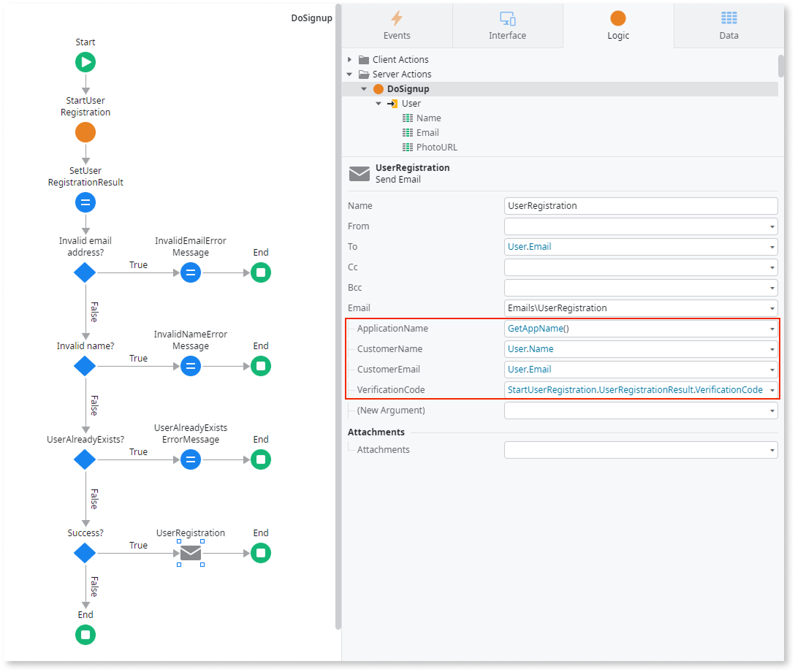Collapse the User parameter node
The height and width of the screenshot is (672, 795).
tap(379, 104)
